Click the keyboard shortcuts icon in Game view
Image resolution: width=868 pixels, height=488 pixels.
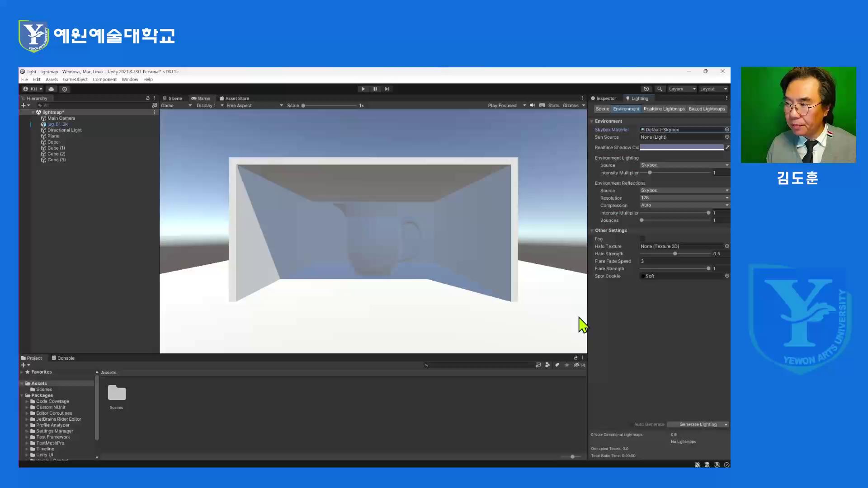[x=542, y=105]
